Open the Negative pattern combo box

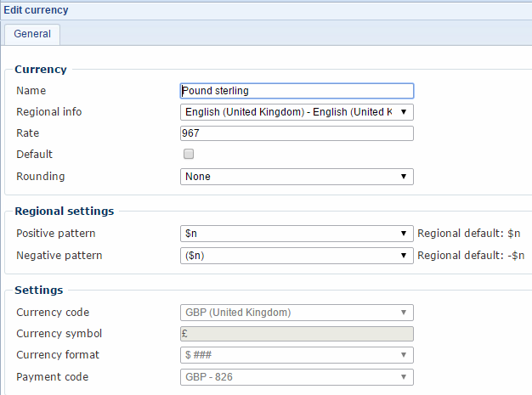(296, 255)
